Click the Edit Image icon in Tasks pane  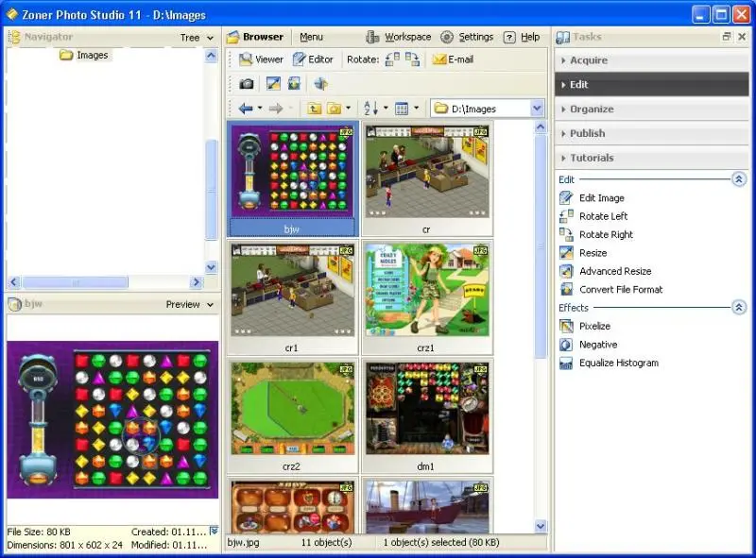[566, 198]
